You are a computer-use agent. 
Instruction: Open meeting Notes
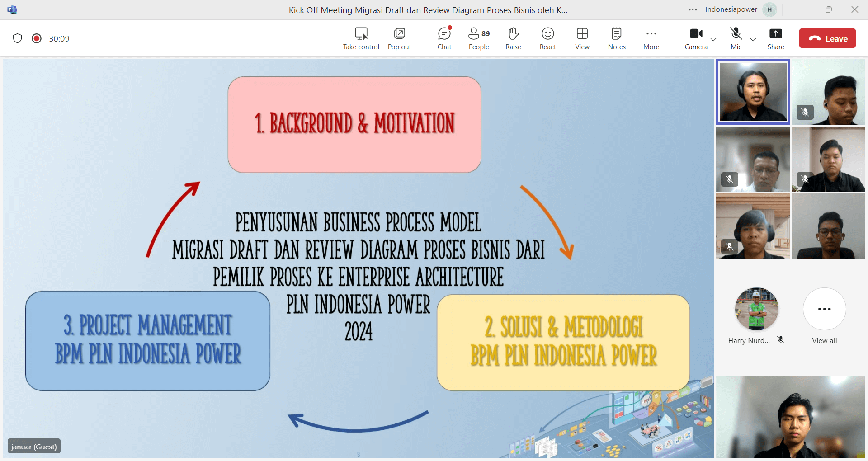click(616, 38)
